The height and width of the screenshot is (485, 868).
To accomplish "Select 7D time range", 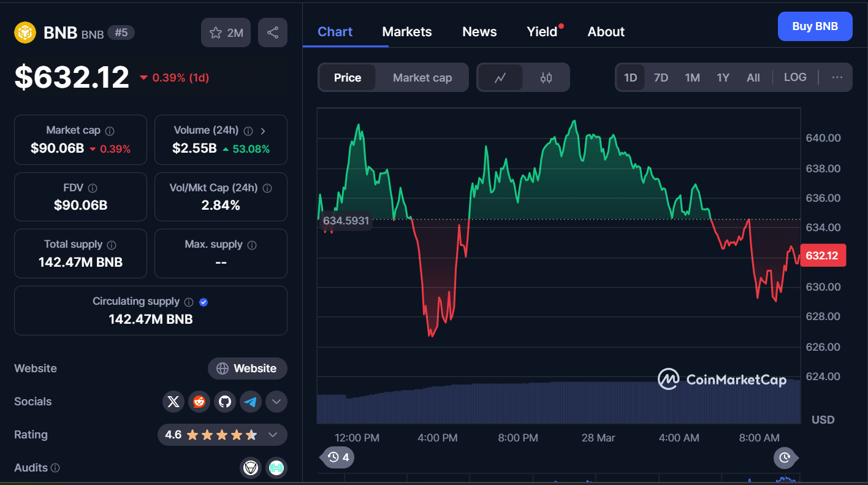I will (x=661, y=78).
